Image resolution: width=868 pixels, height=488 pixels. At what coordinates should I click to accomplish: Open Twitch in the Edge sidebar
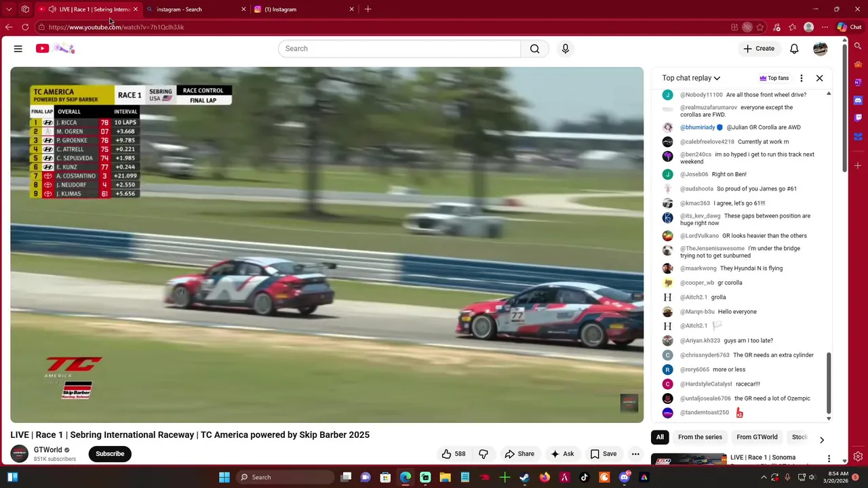(x=858, y=118)
